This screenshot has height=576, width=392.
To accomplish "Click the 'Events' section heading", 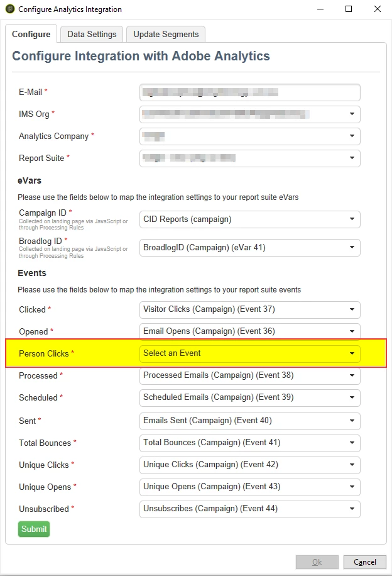I will pyautogui.click(x=32, y=273).
